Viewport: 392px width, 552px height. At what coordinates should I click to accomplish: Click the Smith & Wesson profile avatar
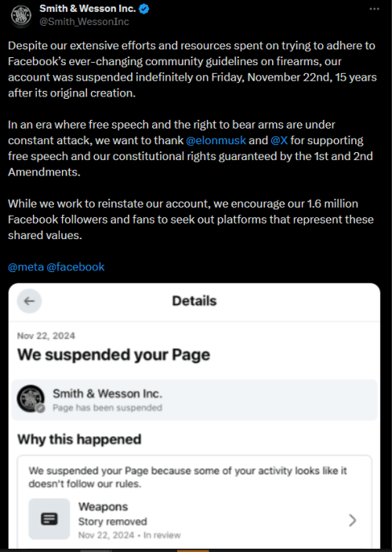click(x=21, y=15)
